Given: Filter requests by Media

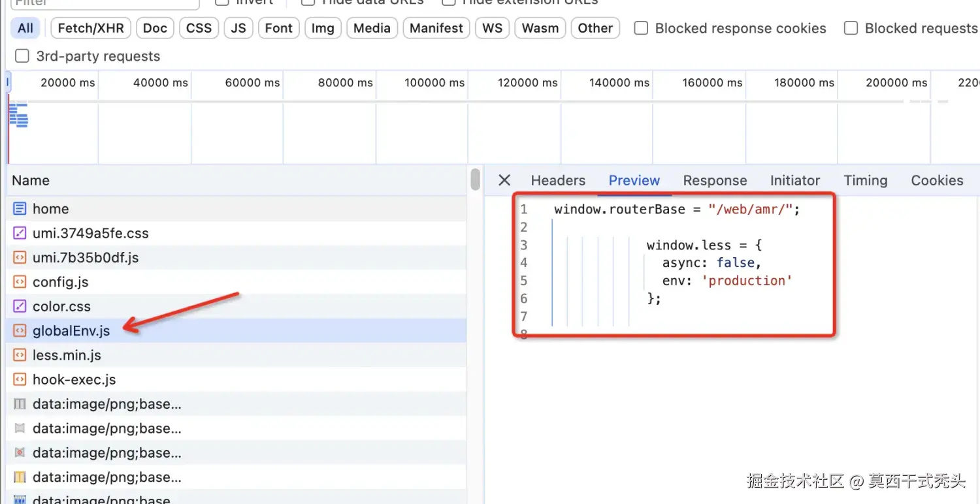Looking at the screenshot, I should (372, 28).
